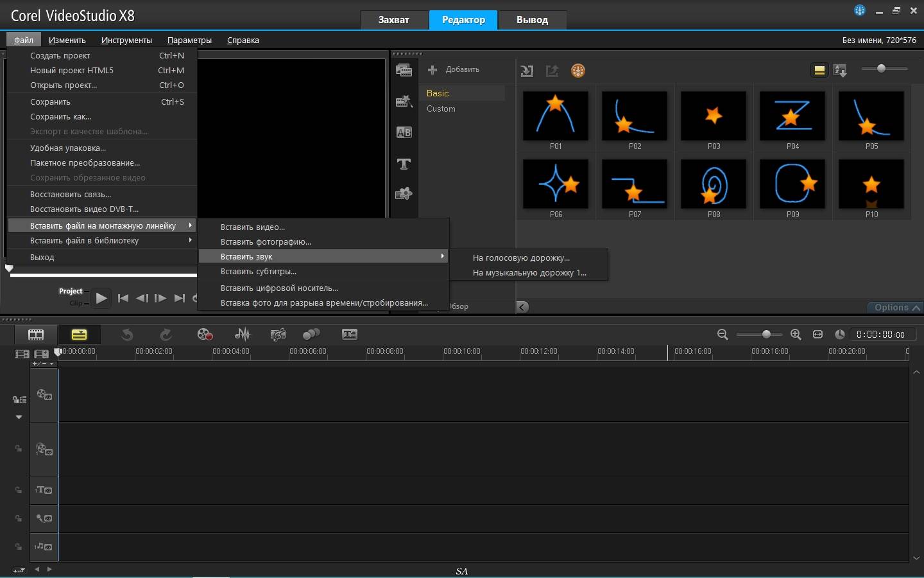Open the +/- chapter point dropdown
Viewport: 924px width, 578px height.
click(44, 363)
